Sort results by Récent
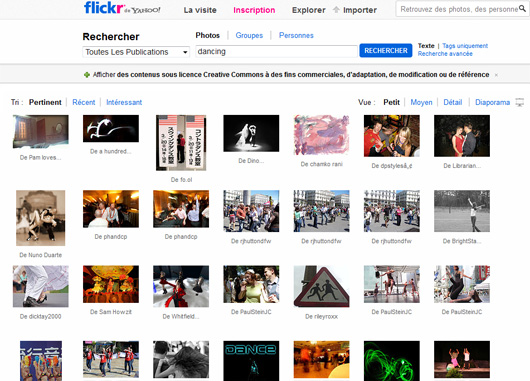This screenshot has height=381, width=530. 84,102
